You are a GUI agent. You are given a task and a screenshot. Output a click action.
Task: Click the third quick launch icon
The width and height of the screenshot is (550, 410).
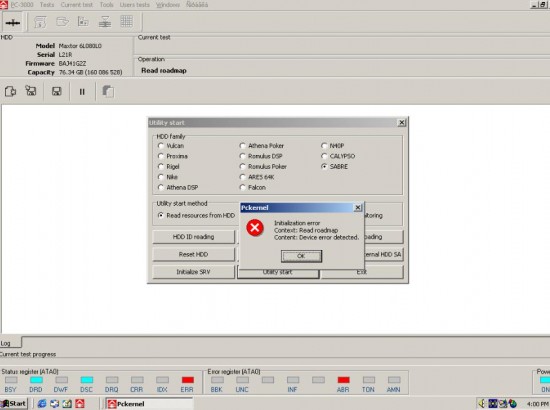point(67,404)
